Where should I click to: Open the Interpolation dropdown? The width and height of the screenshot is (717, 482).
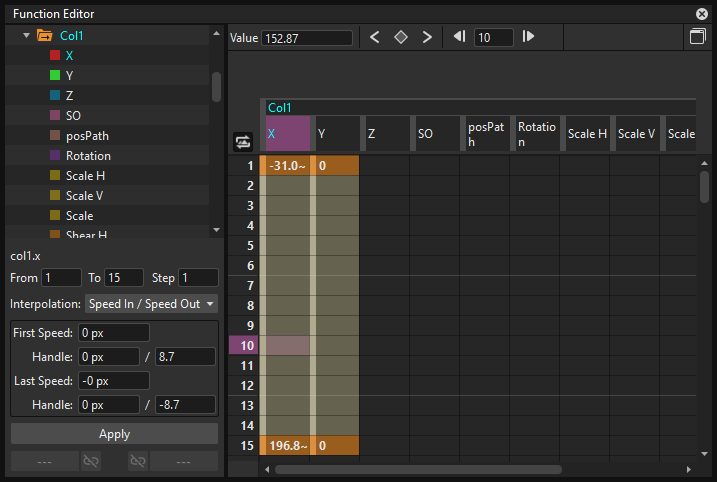click(151, 304)
